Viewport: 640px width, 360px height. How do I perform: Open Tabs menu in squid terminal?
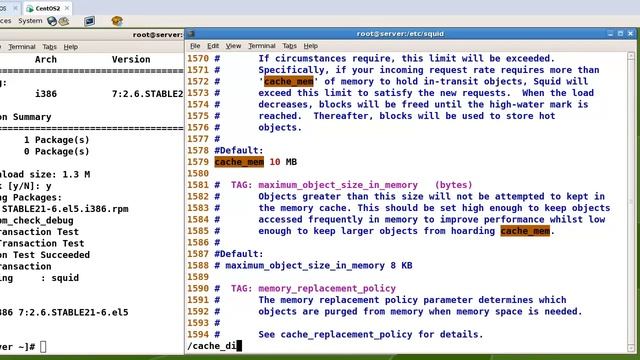pos(289,46)
